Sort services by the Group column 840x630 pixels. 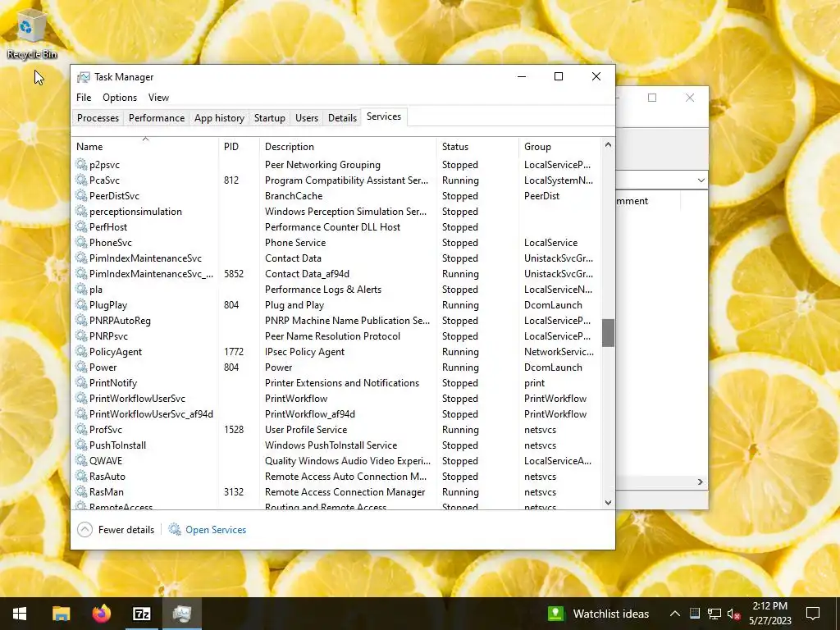[559, 146]
